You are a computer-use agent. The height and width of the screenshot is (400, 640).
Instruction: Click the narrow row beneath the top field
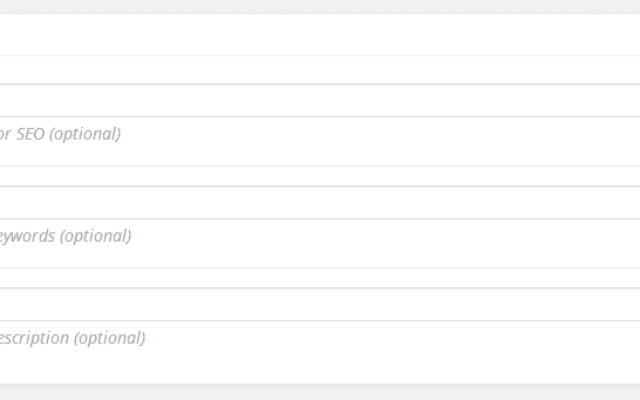(x=320, y=70)
